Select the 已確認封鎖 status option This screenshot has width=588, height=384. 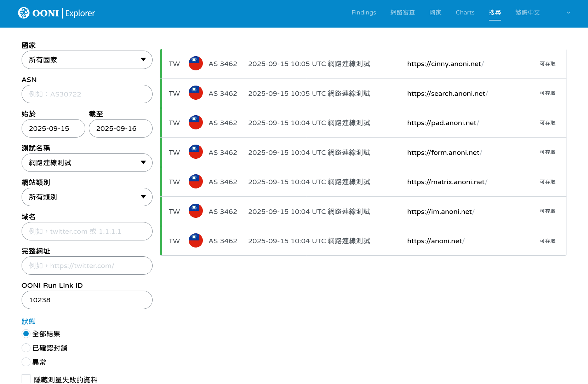coord(26,348)
